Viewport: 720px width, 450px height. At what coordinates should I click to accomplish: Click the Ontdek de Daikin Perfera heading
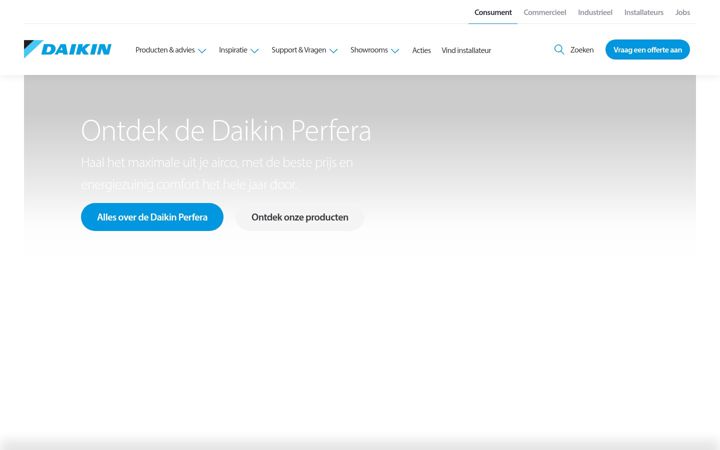pos(226,130)
